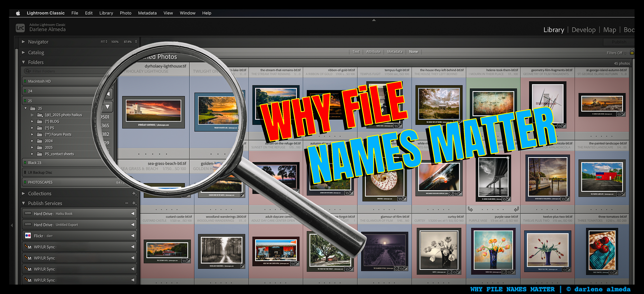This screenshot has width=644, height=294.
Task: Expand the Collections panel
Action: coord(23,193)
